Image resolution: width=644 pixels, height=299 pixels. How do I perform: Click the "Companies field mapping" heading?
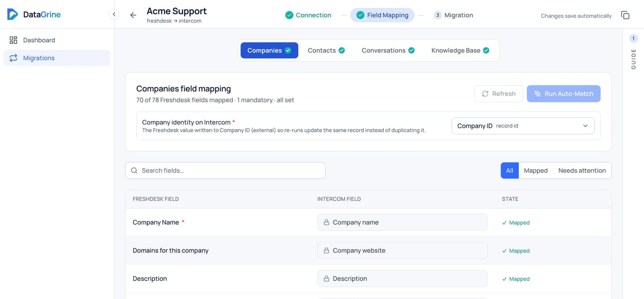point(184,88)
